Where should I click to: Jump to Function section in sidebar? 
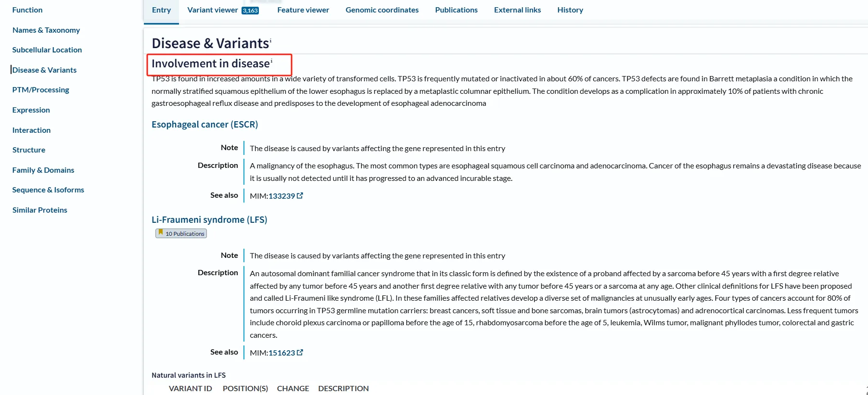coord(27,10)
